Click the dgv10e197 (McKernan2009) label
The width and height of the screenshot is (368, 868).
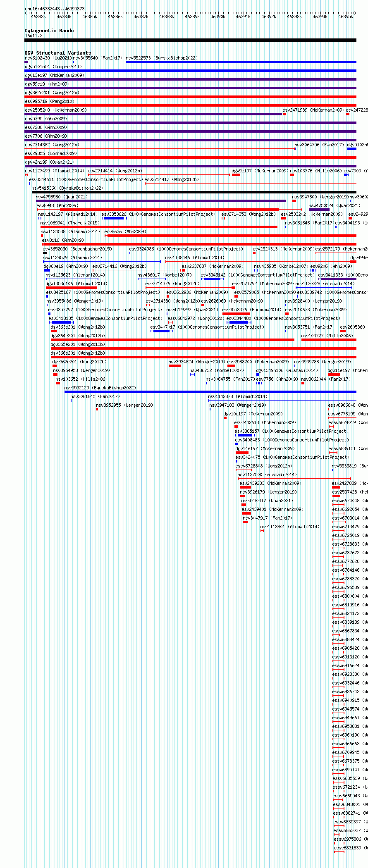[x=253, y=414]
